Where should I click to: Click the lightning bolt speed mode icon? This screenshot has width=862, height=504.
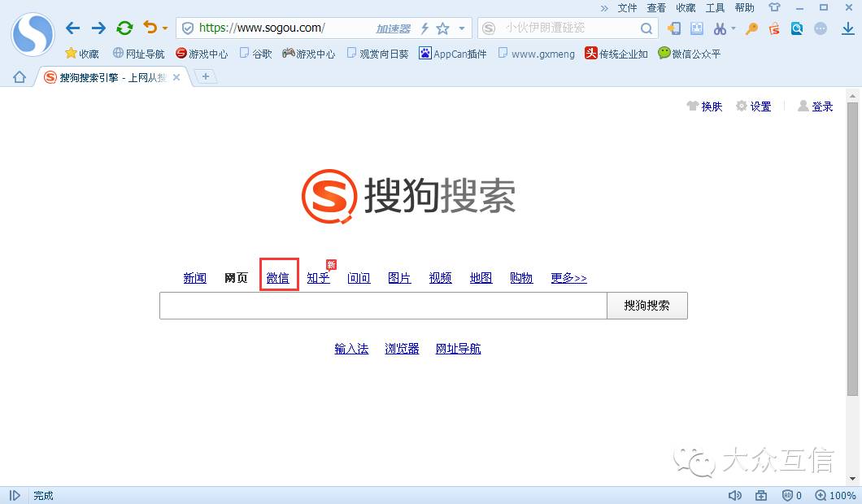(424, 28)
